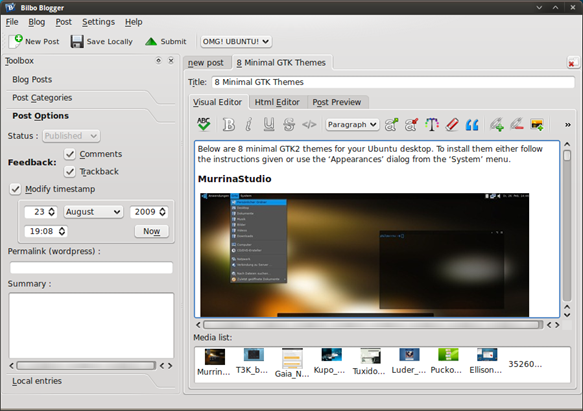Close the Toolbox panel
This screenshot has height=411, width=583.
(171, 60)
